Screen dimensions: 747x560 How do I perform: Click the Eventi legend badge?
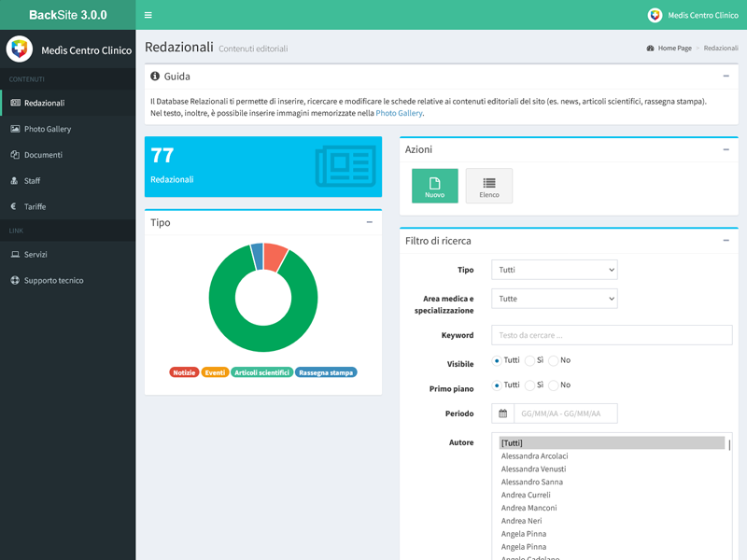click(215, 372)
